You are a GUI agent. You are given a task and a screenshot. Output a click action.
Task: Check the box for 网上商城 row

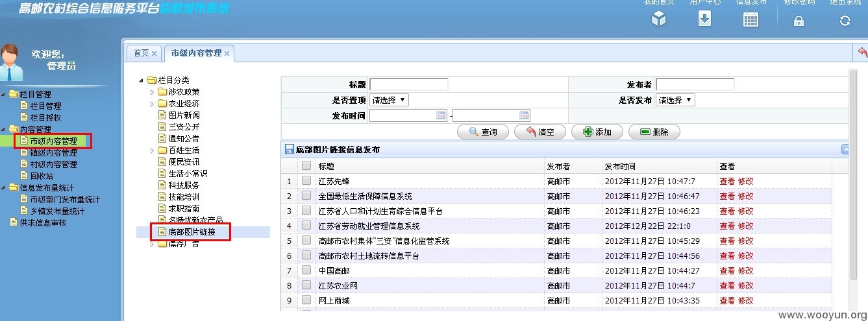click(x=306, y=300)
